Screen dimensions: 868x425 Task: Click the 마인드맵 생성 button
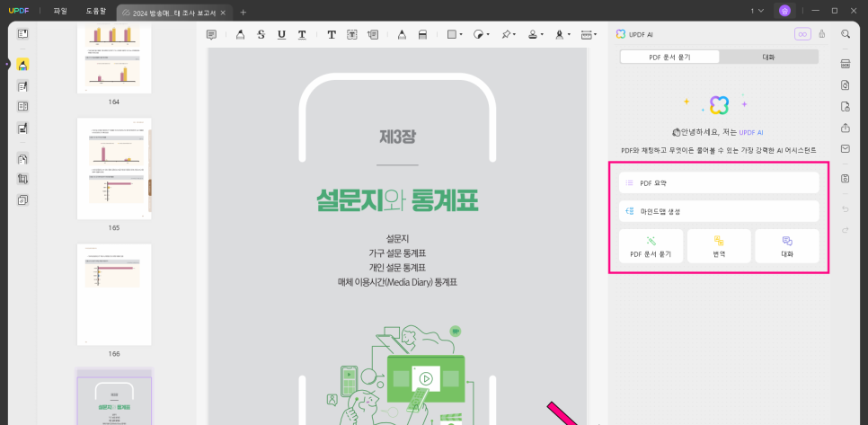coord(719,211)
